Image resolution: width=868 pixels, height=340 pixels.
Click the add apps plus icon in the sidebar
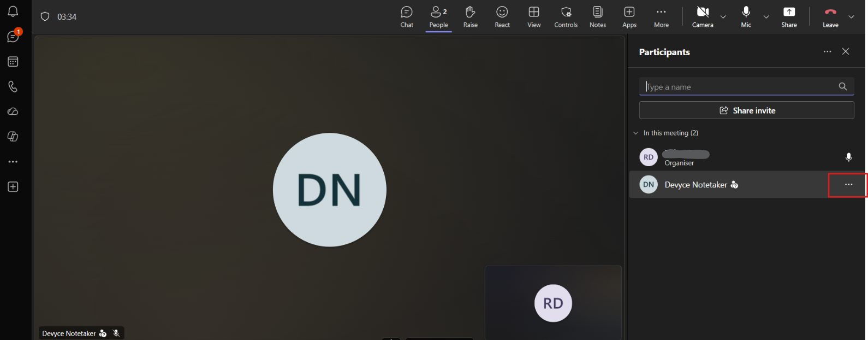click(x=13, y=187)
